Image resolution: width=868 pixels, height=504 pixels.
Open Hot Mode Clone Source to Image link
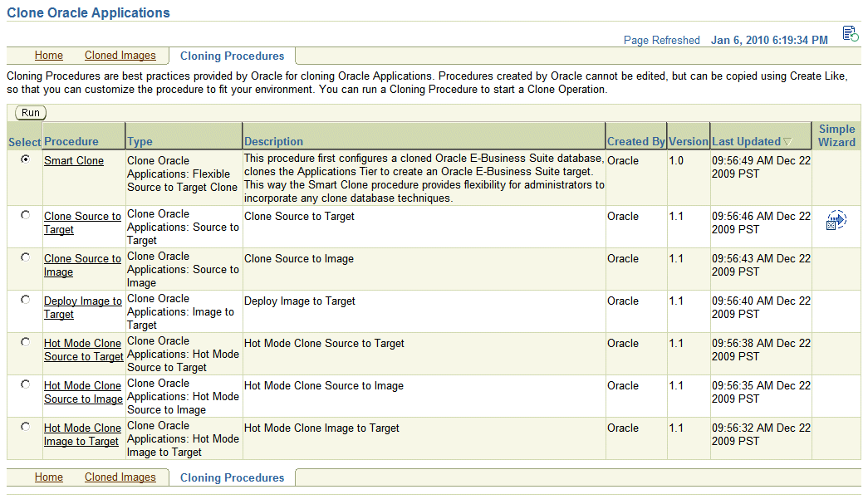[x=84, y=392]
